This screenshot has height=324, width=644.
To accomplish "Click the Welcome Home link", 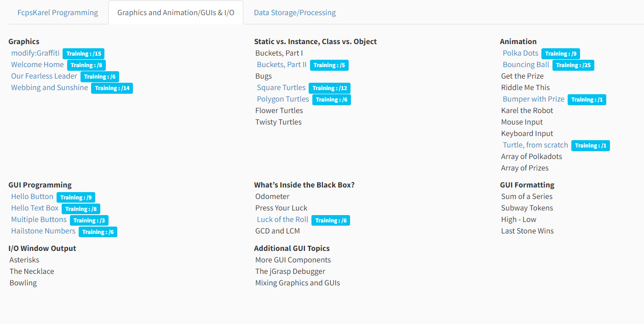I will [37, 64].
